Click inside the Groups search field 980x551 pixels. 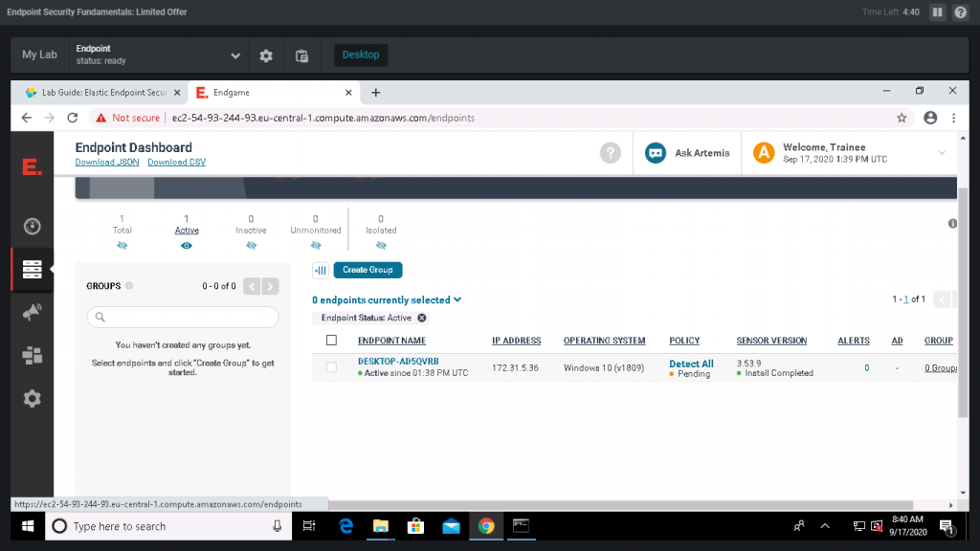(x=183, y=318)
